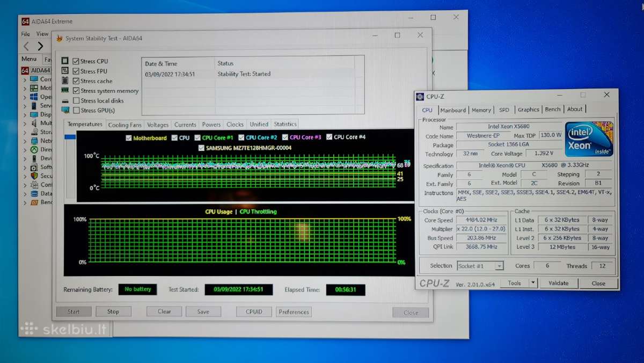Select the Software icon in the tree
Image resolution: width=644 pixels, height=363 pixels.
tap(34, 167)
